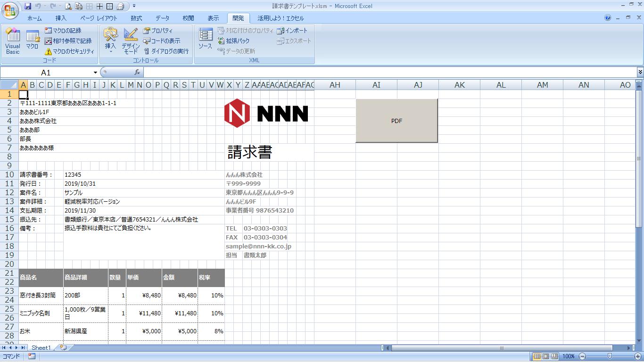
Task: Open the XML ソース (Source) pane
Action: (x=205, y=39)
